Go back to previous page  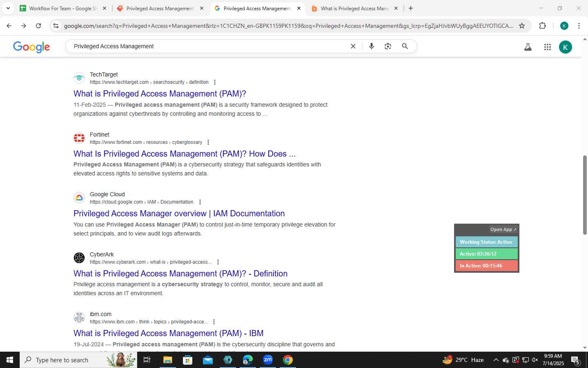coord(9,26)
